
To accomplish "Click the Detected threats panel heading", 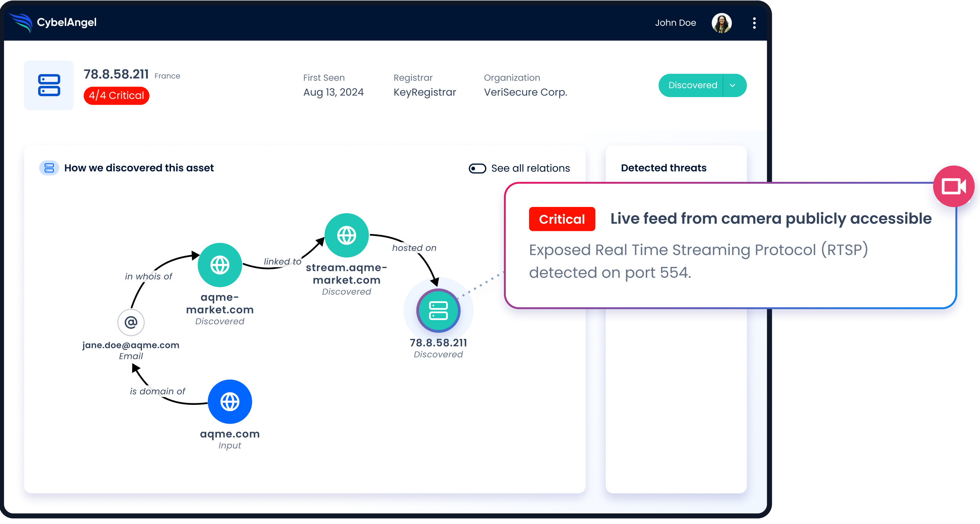I will [x=664, y=168].
